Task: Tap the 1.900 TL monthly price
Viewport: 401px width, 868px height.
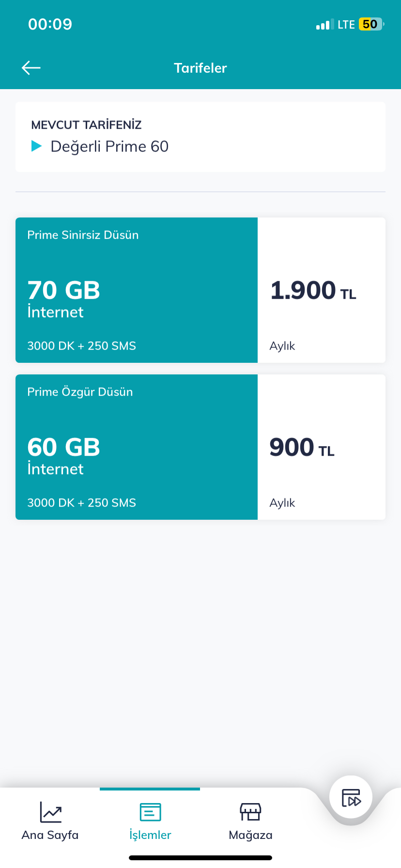Action: point(313,291)
